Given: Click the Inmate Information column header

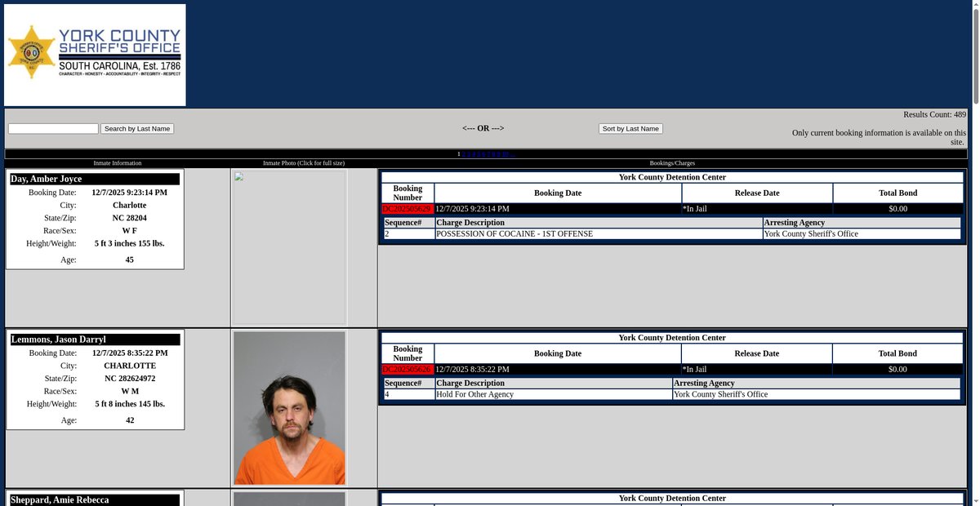Looking at the screenshot, I should tap(118, 163).
